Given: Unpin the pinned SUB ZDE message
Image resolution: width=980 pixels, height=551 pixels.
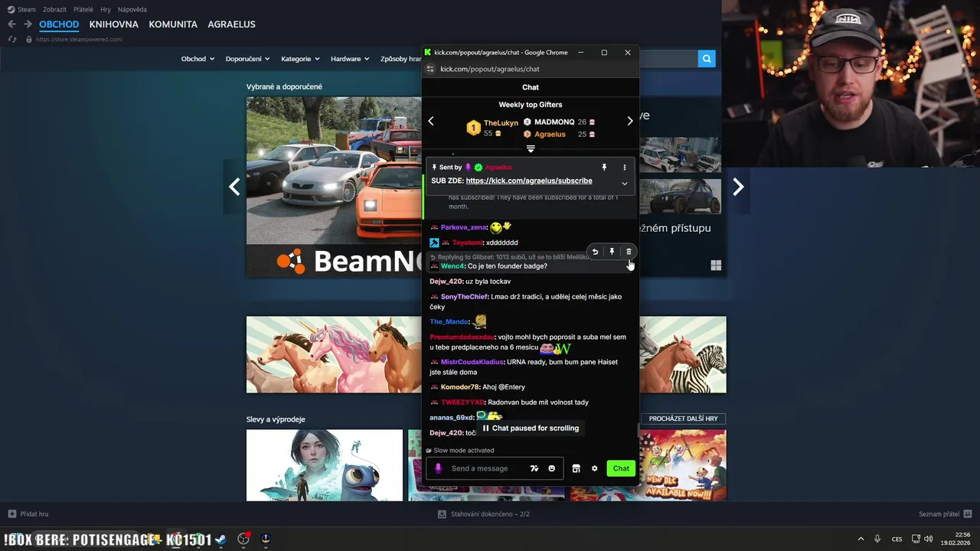Looking at the screenshot, I should click(604, 167).
